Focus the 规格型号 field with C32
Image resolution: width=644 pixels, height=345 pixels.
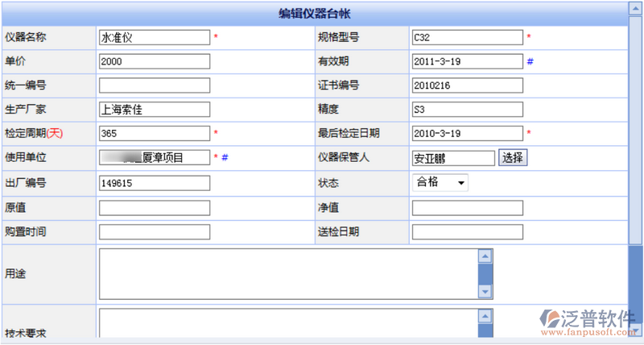tap(467, 37)
